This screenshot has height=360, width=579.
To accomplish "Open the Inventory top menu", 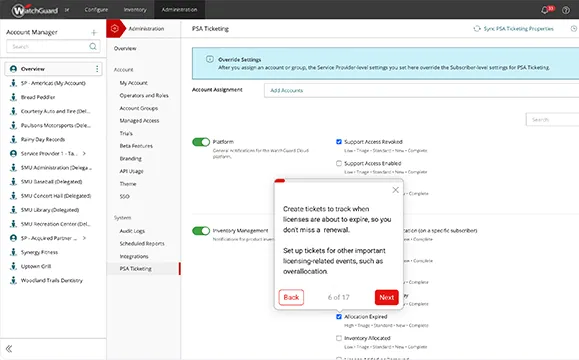I will 135,10.
